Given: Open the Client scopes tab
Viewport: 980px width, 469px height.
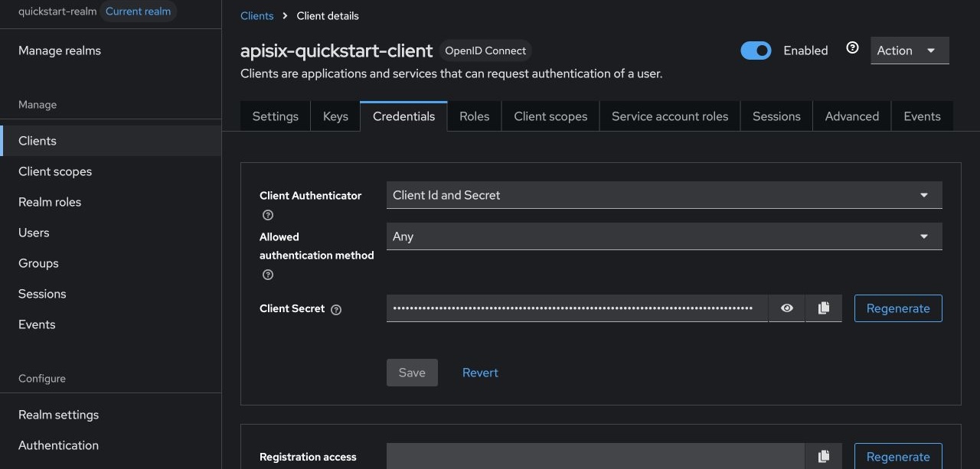Looking at the screenshot, I should [550, 116].
